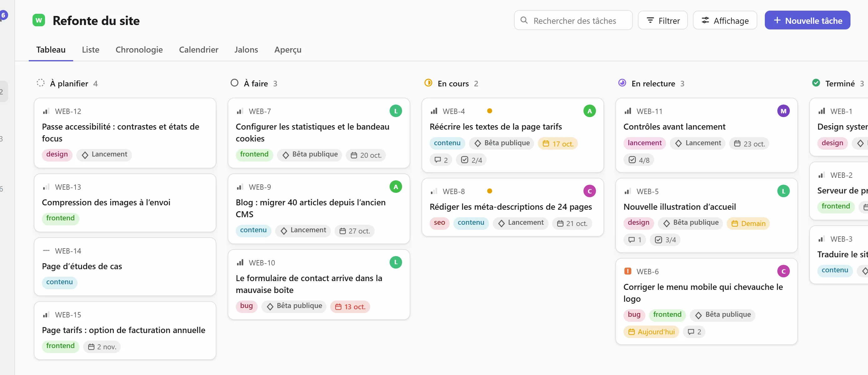The width and height of the screenshot is (868, 375).
Task: Click the green W project icon
Action: click(x=39, y=20)
